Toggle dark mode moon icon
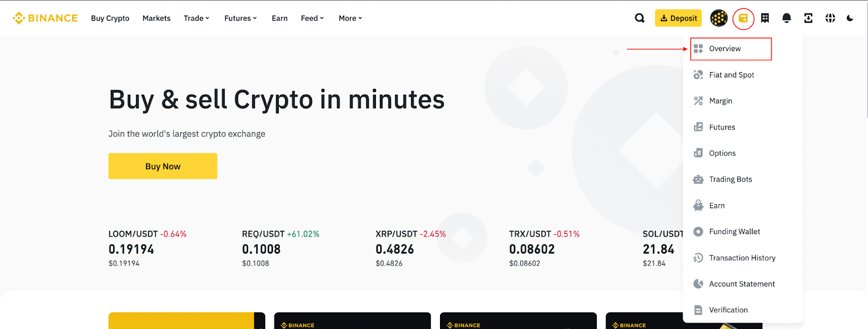The image size is (868, 329). (850, 18)
